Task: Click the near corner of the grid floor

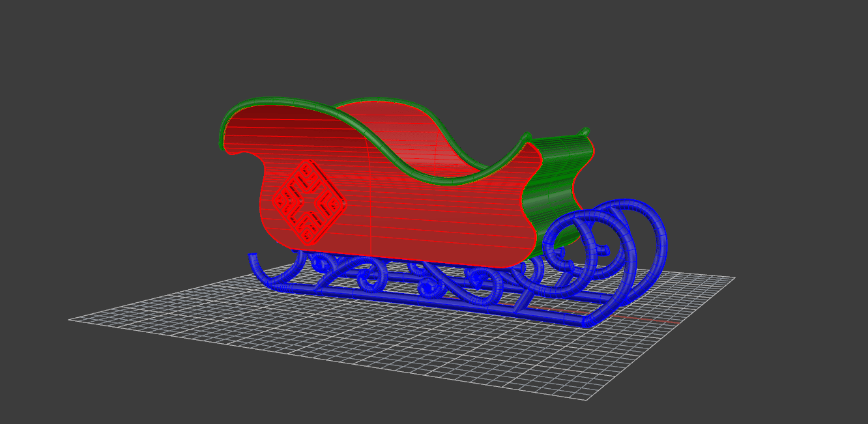Action: pyautogui.click(x=586, y=398)
